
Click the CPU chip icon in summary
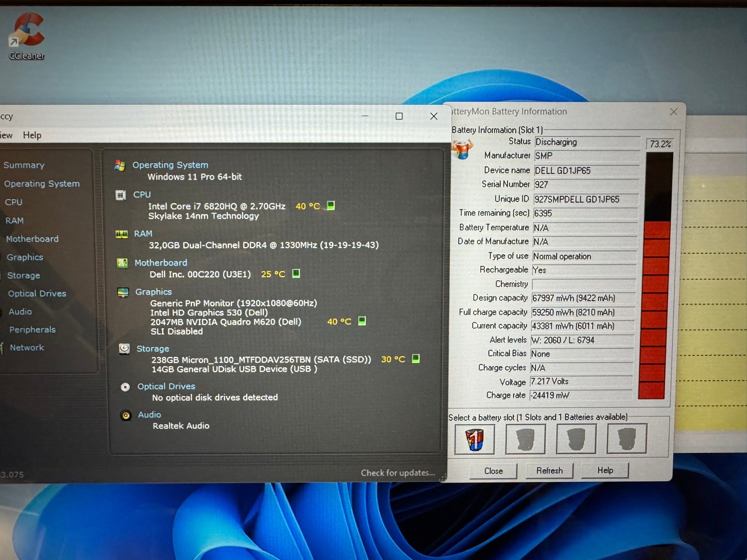121,195
